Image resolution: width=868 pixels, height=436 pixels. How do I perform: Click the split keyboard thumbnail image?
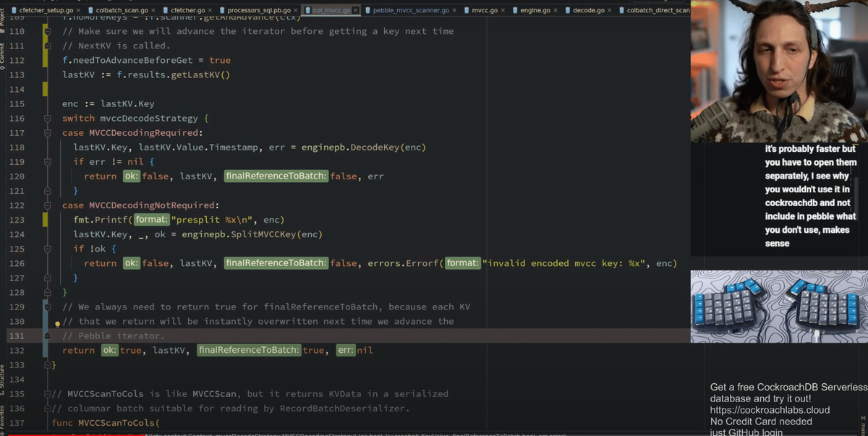(x=778, y=306)
